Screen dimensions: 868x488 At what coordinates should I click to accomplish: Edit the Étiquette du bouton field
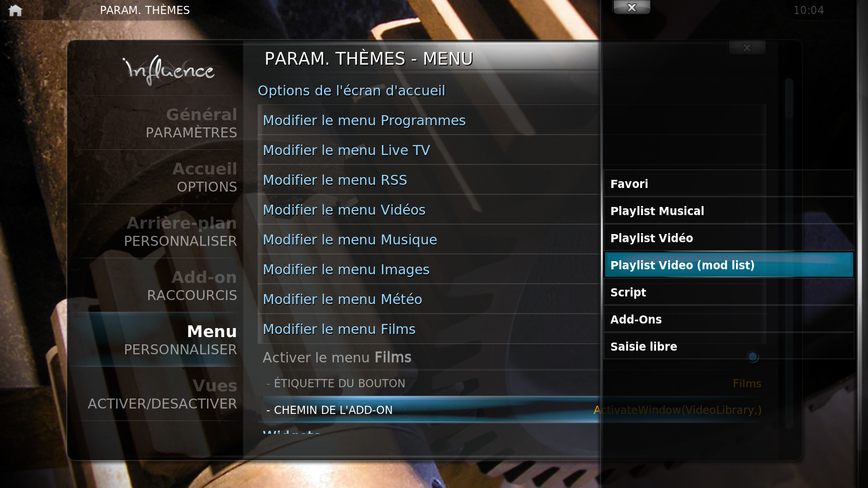[x=512, y=383]
